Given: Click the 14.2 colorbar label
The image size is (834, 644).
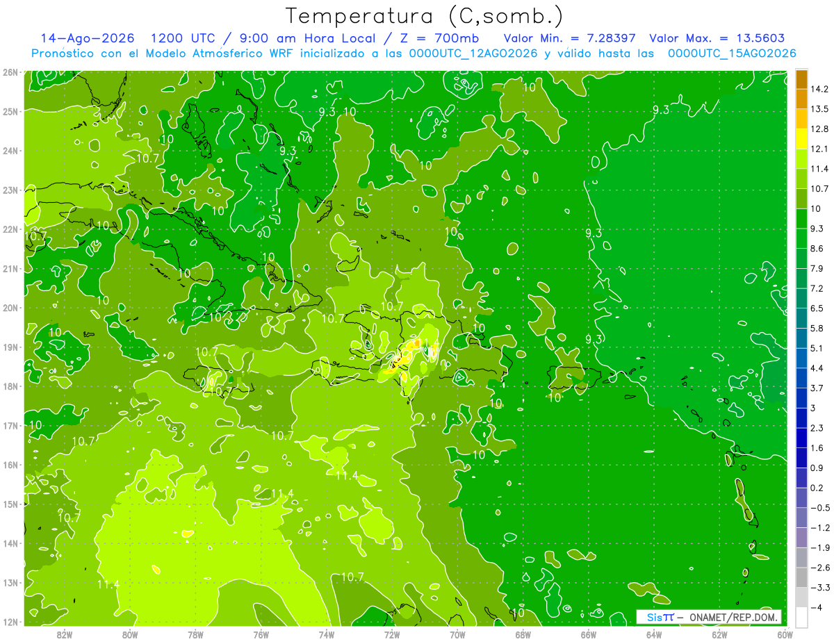Looking at the screenshot, I should (819, 89).
